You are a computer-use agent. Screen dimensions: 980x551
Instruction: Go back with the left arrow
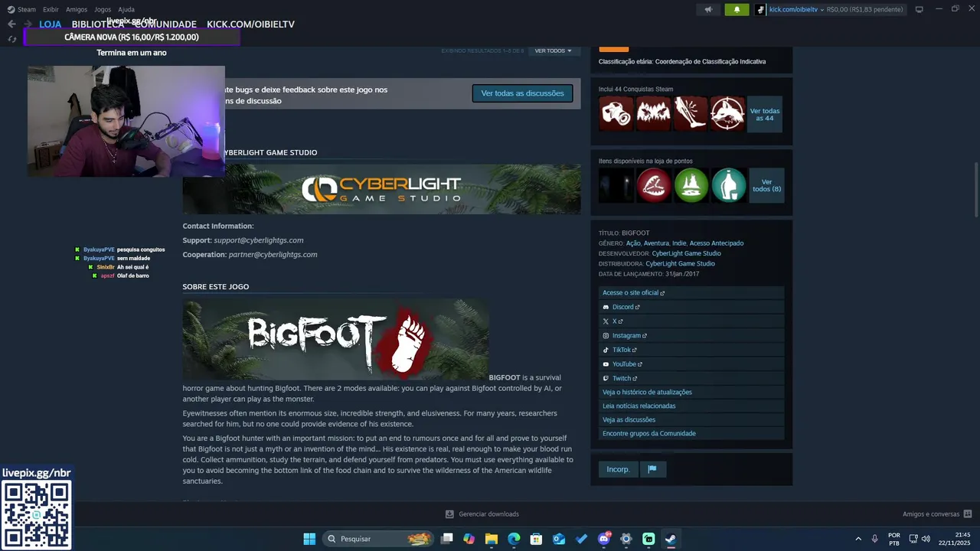11,24
